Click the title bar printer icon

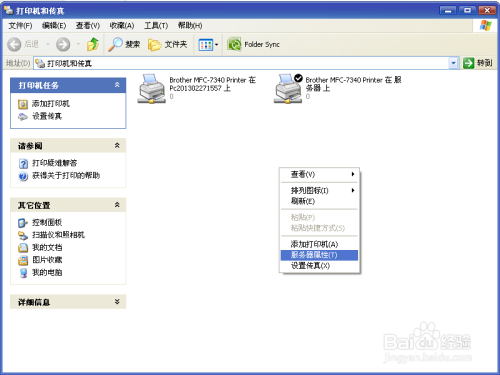(x=9, y=11)
